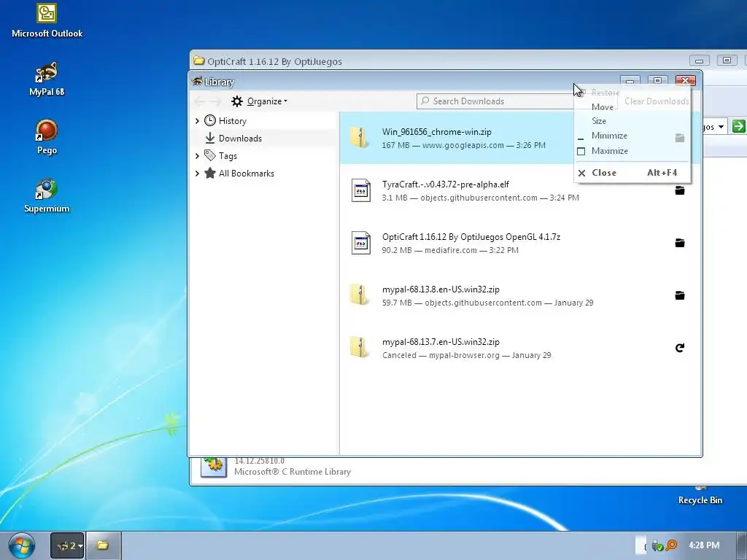Open the Microsoft Outlook desktop icon
Image resolution: width=747 pixels, height=560 pixels.
point(47,21)
